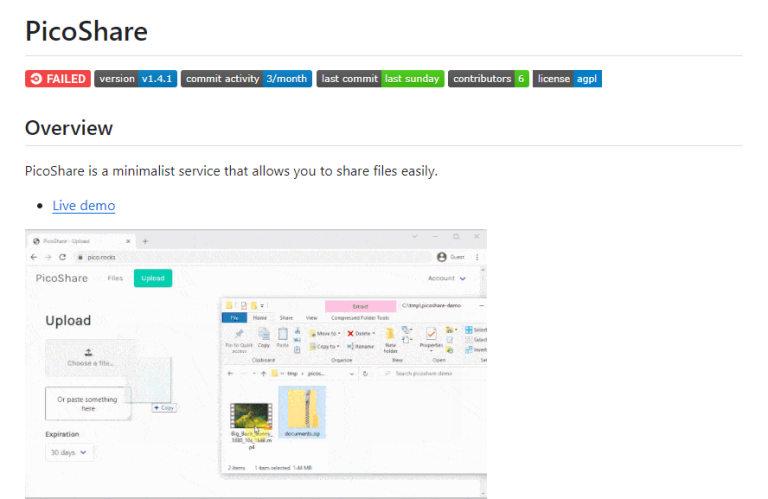Open the View tab in Explorer ribbon
This screenshot has height=499, width=768.
(x=311, y=317)
